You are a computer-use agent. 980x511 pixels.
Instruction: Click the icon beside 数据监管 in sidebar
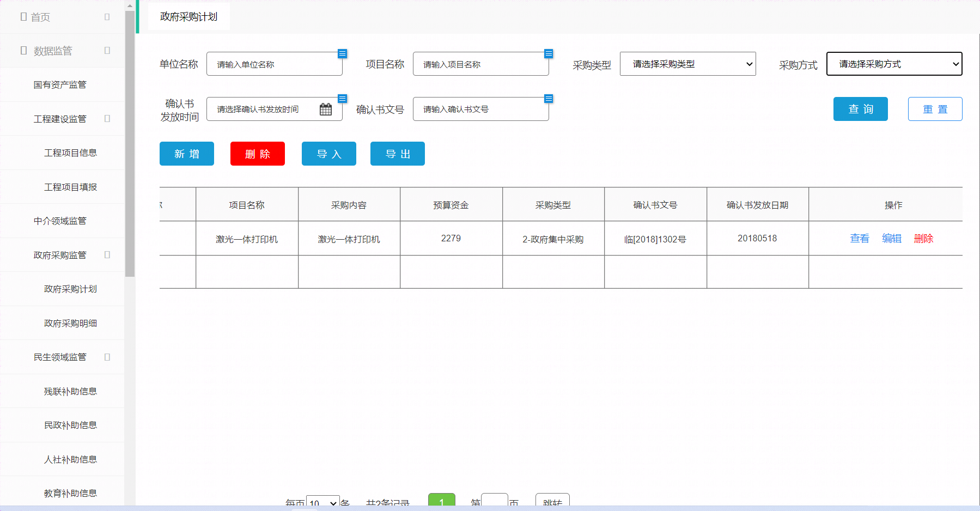23,51
